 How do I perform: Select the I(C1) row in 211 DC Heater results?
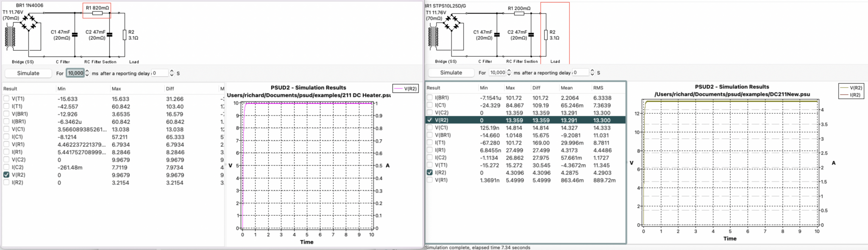pos(113,137)
